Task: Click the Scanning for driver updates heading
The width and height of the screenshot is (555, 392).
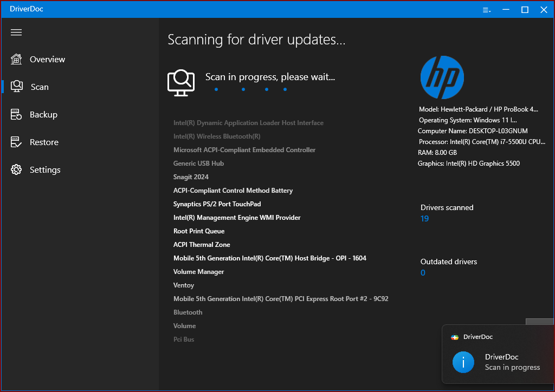Action: [x=256, y=40]
